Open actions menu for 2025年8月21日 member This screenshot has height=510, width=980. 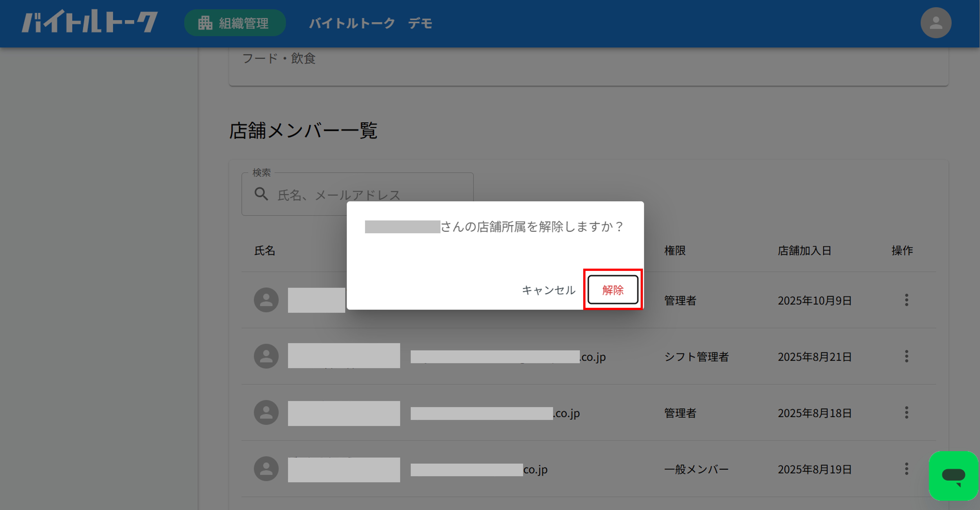coord(907,356)
